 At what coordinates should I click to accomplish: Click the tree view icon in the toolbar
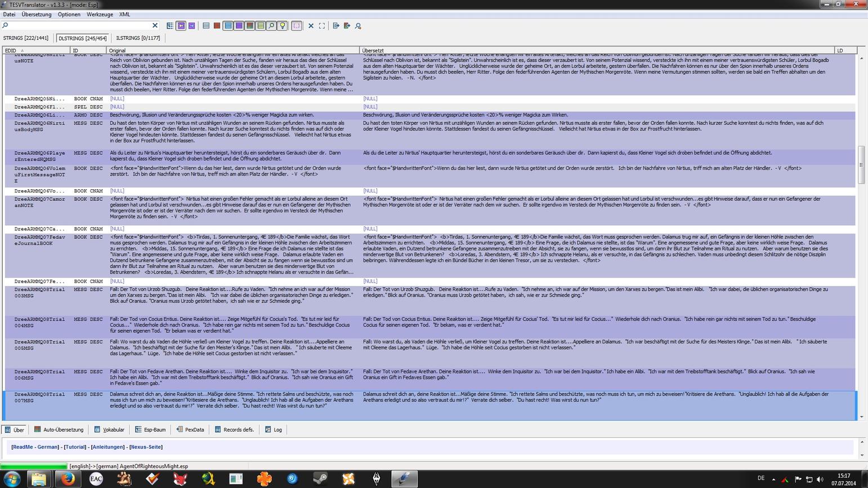tap(170, 26)
